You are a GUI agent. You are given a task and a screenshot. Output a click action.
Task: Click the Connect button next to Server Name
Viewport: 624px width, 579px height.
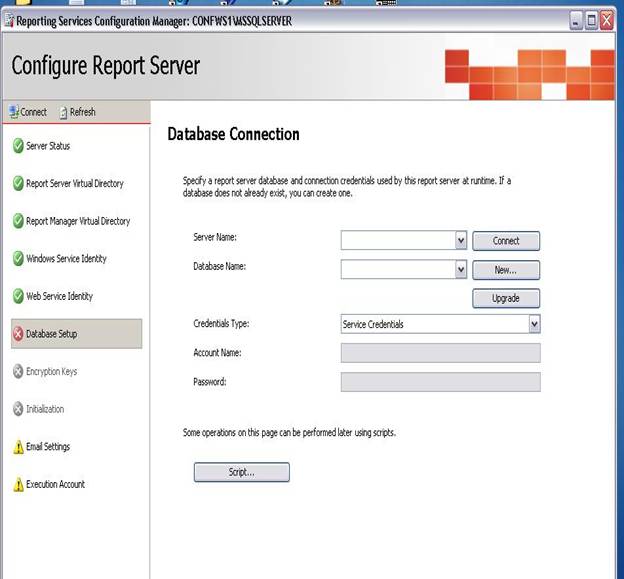click(506, 241)
